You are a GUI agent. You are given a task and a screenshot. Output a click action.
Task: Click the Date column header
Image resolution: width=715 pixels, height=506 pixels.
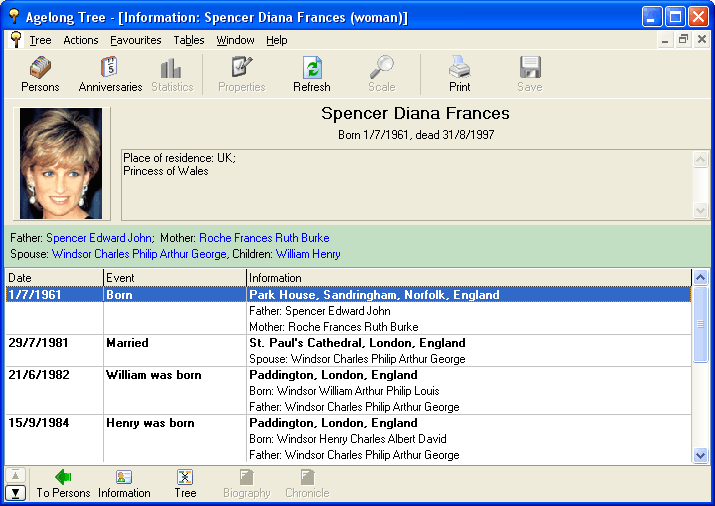pyautogui.click(x=54, y=278)
